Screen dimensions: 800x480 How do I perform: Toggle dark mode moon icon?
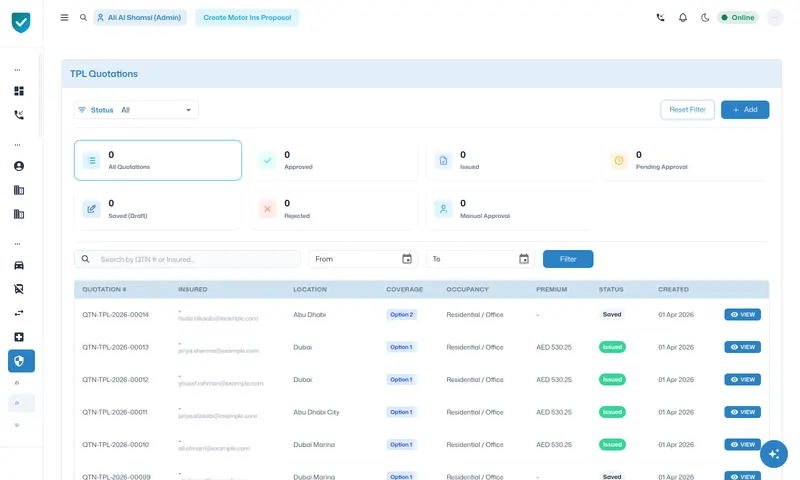tap(705, 17)
